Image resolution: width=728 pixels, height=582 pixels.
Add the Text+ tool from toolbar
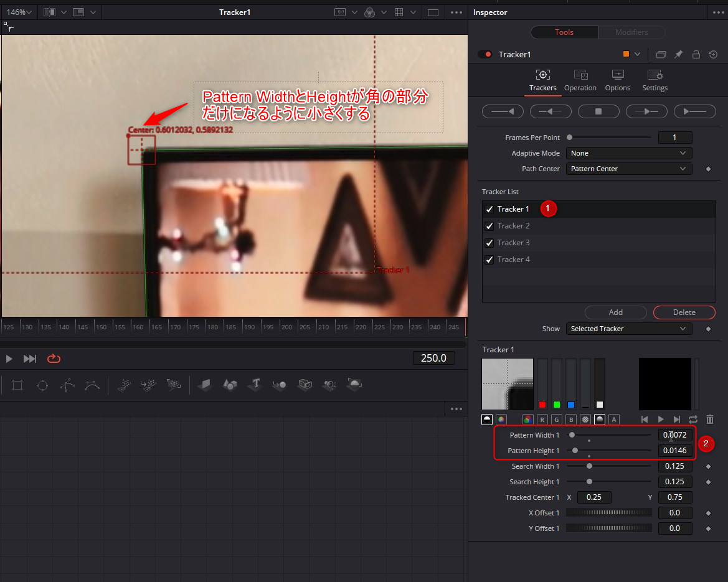point(255,384)
